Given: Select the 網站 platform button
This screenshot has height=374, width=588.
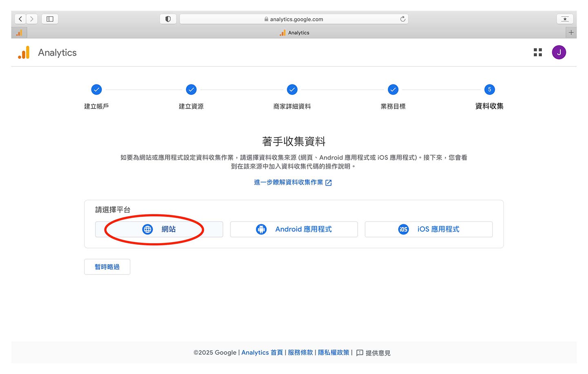Looking at the screenshot, I should tap(159, 229).
